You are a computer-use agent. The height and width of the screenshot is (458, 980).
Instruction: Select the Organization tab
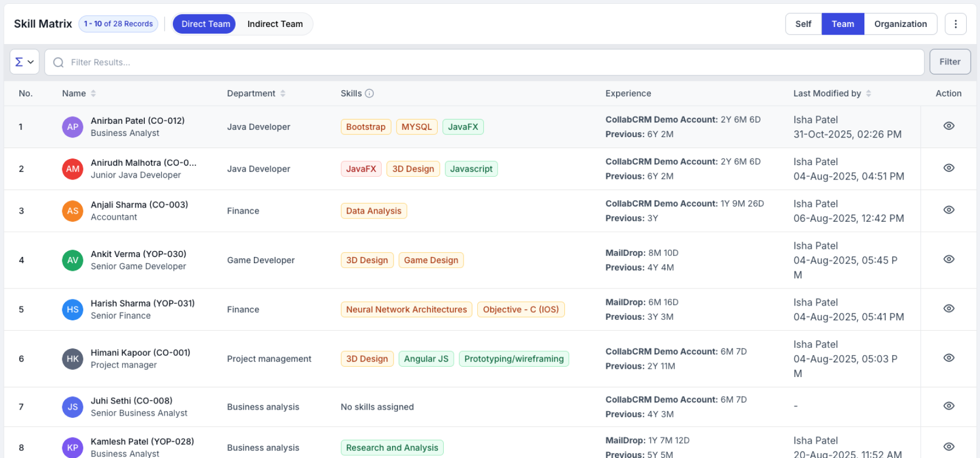pyautogui.click(x=900, y=24)
